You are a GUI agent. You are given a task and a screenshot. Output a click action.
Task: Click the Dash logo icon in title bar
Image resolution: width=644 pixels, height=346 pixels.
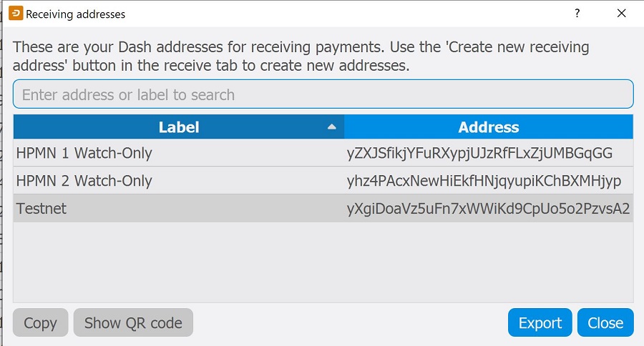[x=16, y=13]
